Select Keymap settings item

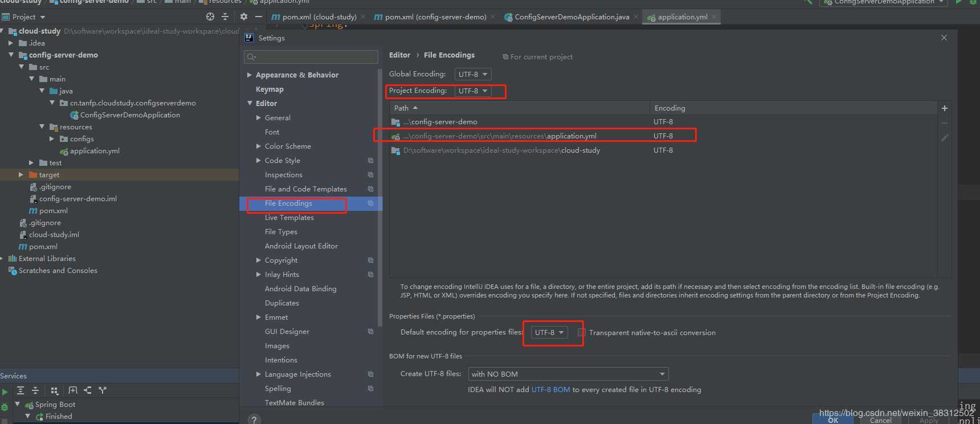pyautogui.click(x=269, y=89)
